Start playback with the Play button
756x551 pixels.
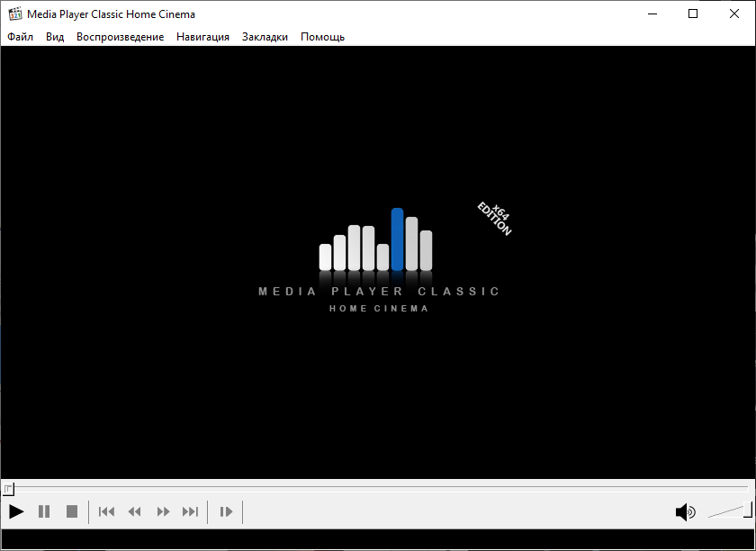coord(16,511)
